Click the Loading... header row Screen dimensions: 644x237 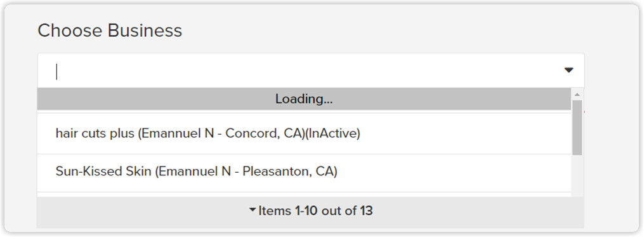pyautogui.click(x=304, y=99)
